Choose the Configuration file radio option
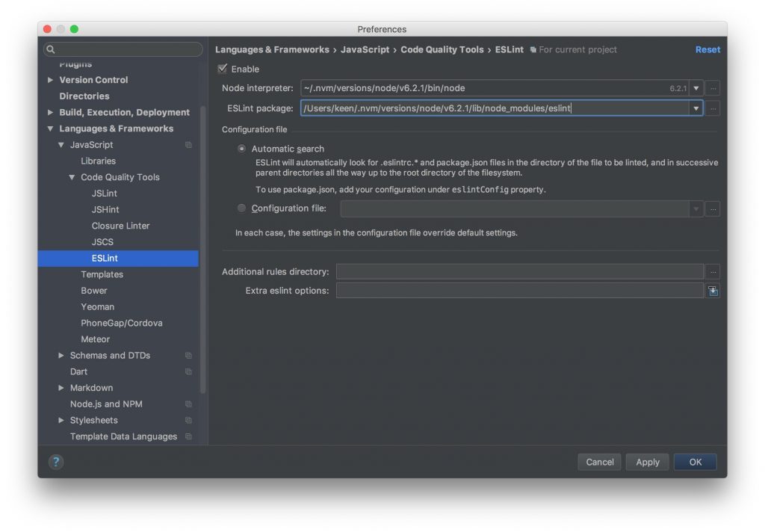The image size is (765, 532). 241,208
